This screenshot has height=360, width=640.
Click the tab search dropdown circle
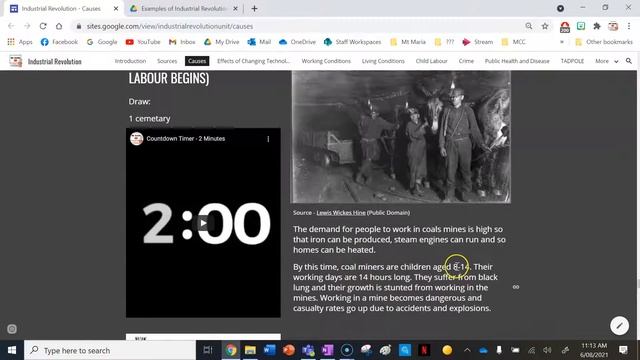(x=560, y=8)
